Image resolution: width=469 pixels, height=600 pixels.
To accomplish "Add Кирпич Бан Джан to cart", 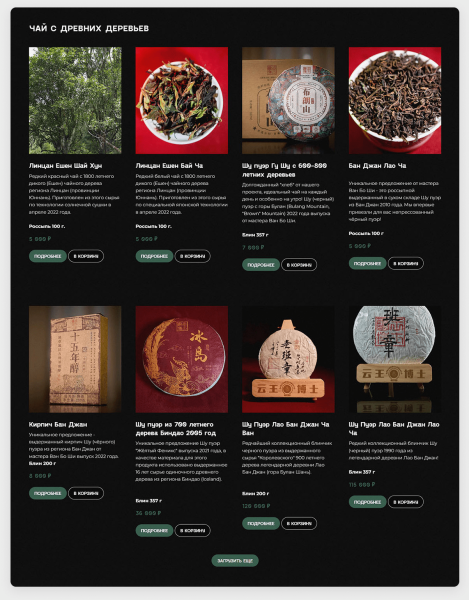I will pos(86,493).
